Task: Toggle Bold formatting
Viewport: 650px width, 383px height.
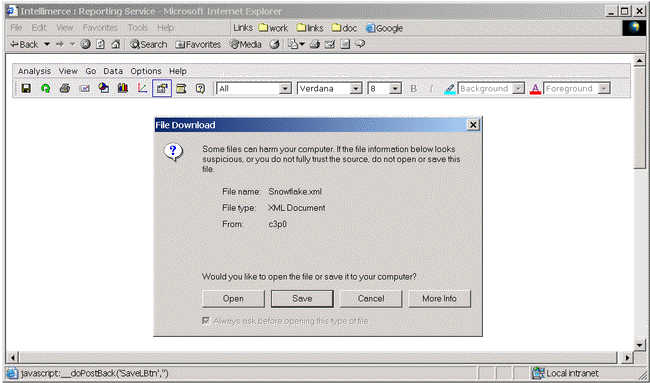Action: point(413,89)
